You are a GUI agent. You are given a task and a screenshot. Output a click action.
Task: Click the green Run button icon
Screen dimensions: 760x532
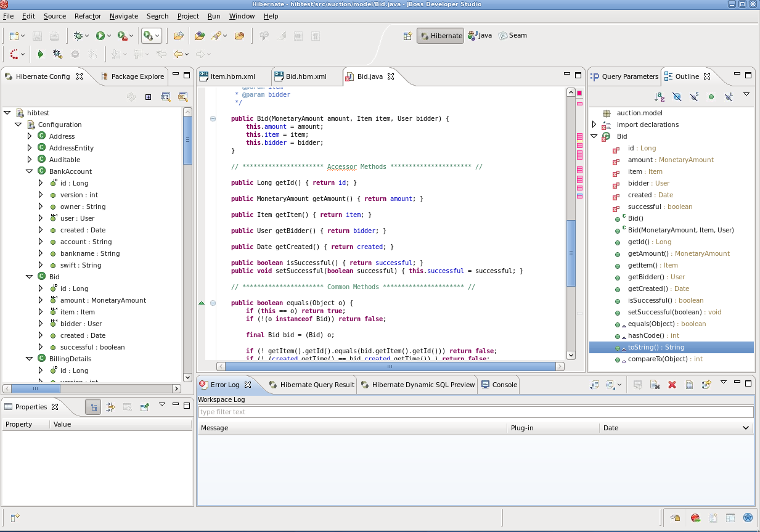pos(100,36)
